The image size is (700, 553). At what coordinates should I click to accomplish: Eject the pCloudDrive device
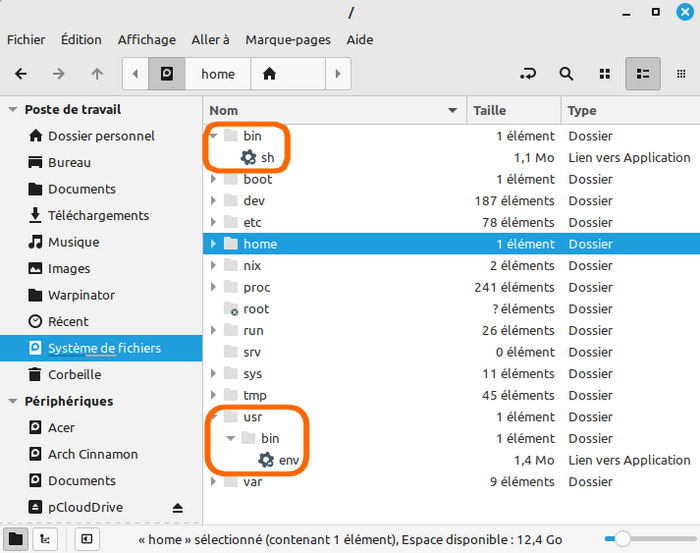coord(179,507)
